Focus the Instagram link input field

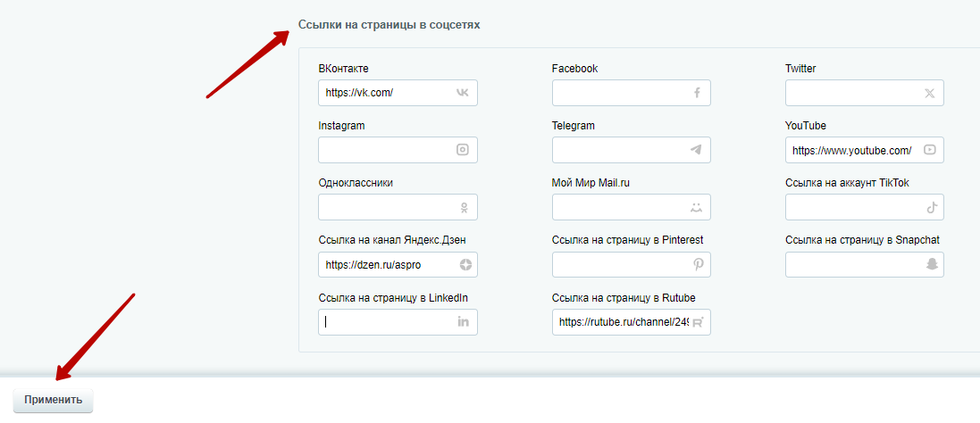(x=398, y=150)
